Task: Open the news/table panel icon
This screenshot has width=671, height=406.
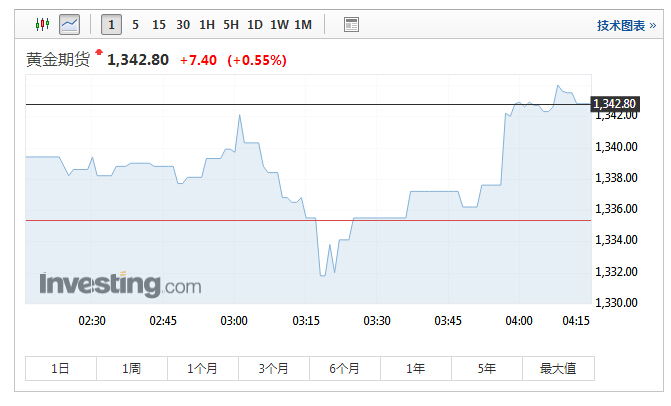Action: 351,24
